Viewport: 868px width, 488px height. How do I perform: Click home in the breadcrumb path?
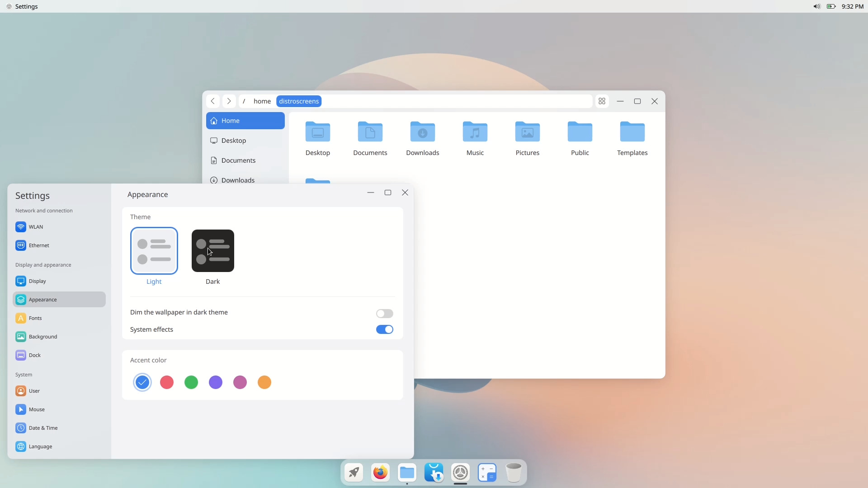pos(263,101)
